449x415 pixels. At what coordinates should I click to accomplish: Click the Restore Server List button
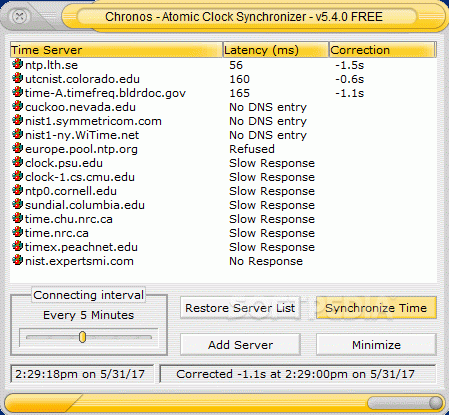(x=240, y=308)
